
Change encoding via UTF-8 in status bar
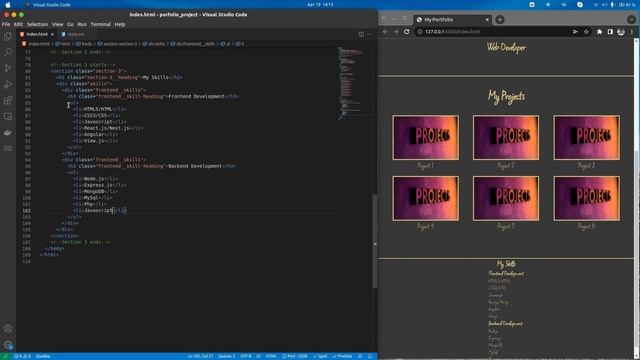(246, 356)
